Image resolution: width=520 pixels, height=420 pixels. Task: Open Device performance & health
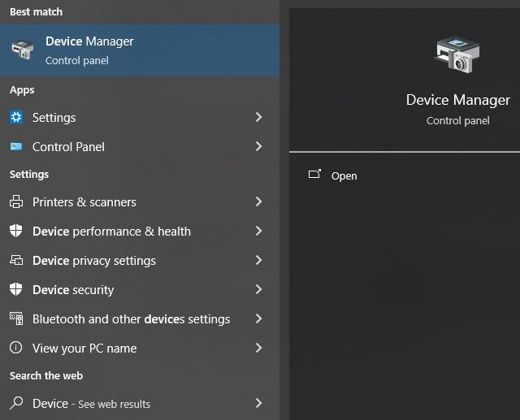click(x=140, y=231)
